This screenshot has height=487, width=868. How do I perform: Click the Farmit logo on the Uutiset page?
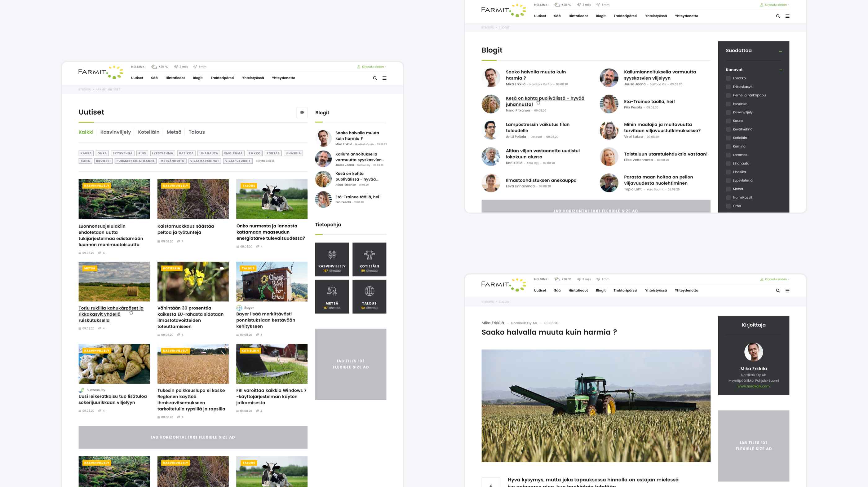point(101,72)
